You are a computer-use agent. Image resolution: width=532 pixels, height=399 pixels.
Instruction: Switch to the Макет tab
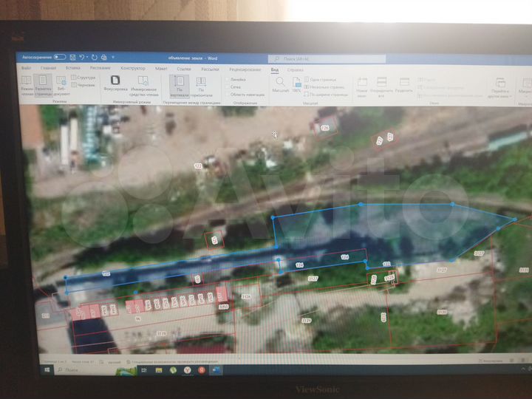[x=161, y=69]
